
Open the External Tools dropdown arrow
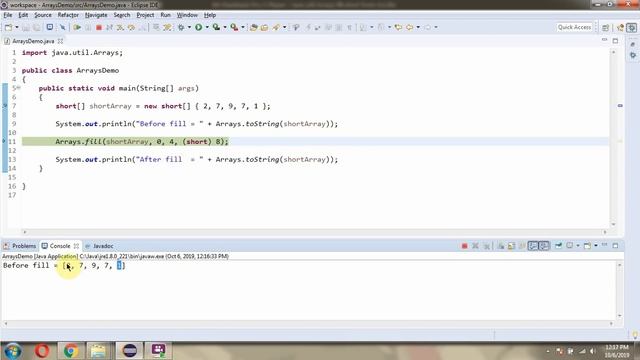point(243,27)
